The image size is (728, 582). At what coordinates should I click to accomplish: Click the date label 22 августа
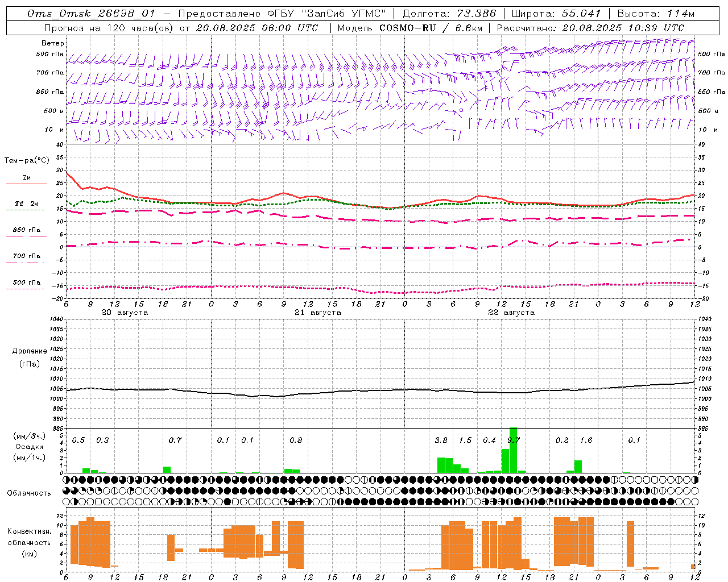511,313
